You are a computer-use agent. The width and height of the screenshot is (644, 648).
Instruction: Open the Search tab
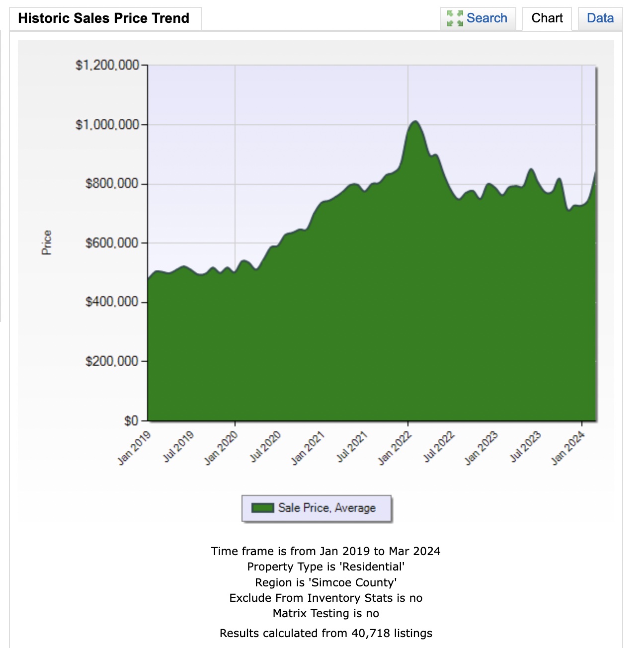click(x=478, y=18)
